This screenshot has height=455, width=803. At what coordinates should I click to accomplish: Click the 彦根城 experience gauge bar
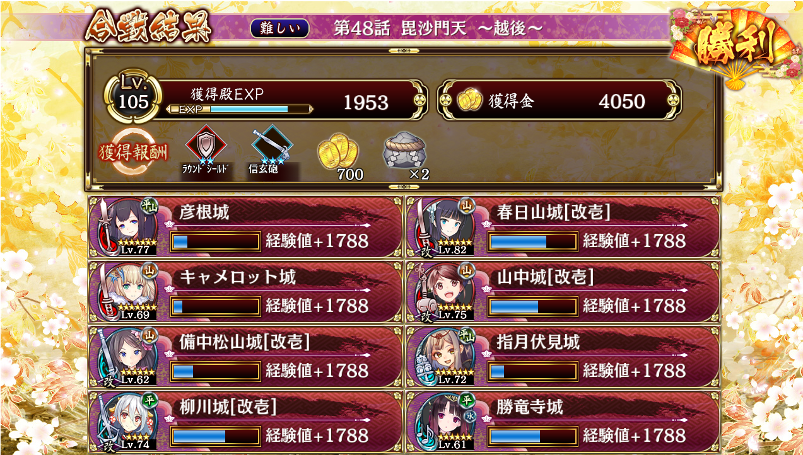tap(215, 241)
